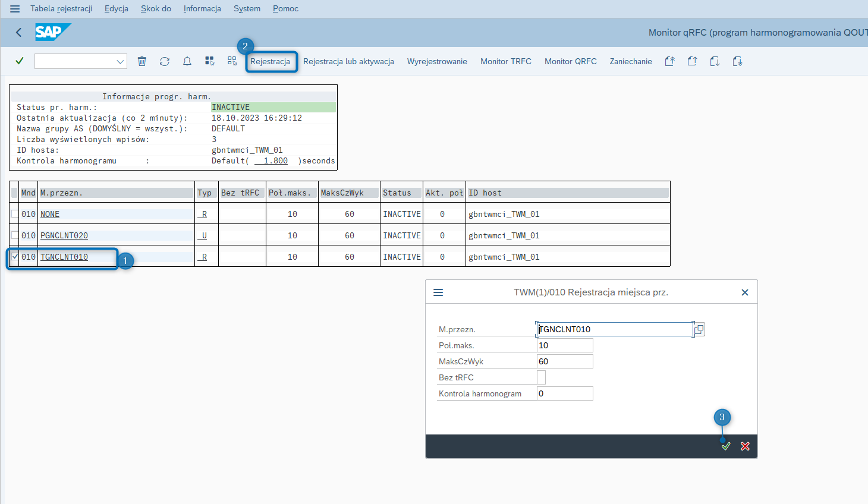Open the Edycja menu
The width and height of the screenshot is (868, 504).
(117, 9)
